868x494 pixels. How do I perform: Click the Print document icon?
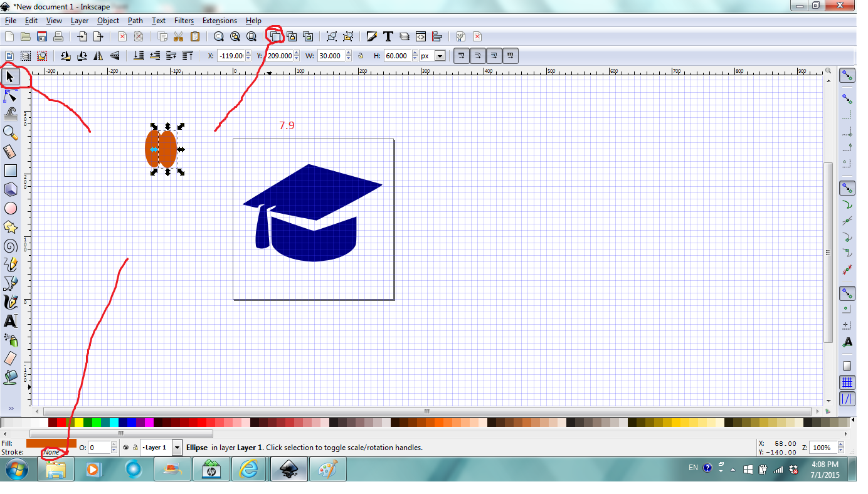58,36
